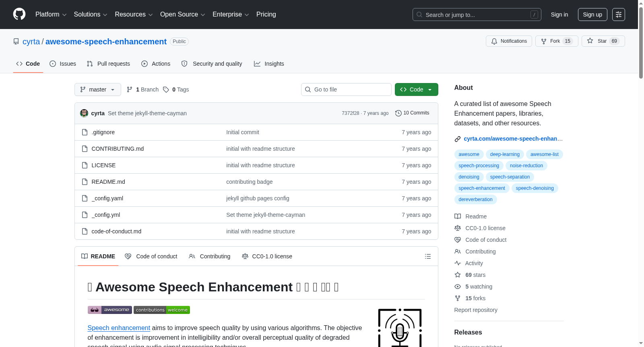This screenshot has width=644, height=347.
Task: Click the star icon in the Star button
Action: coord(590,41)
